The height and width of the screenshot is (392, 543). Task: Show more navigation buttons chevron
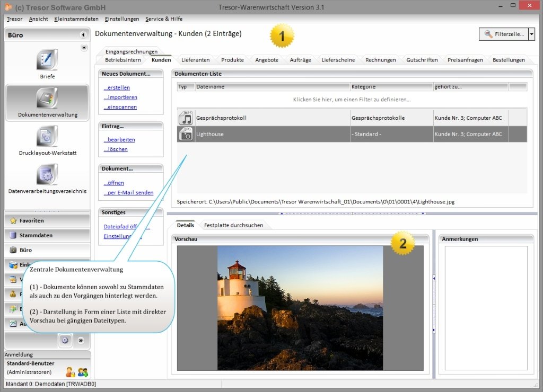[x=81, y=341]
